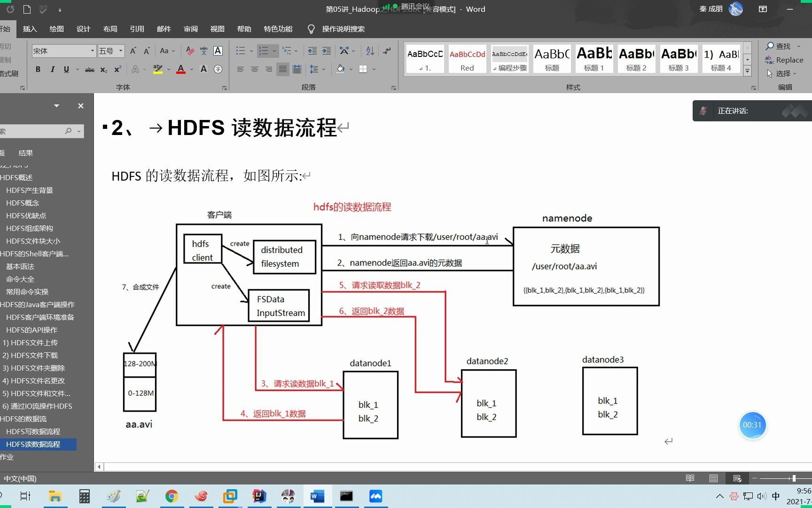The height and width of the screenshot is (508, 812).
Task: Apply strikethrough to text
Action: (89, 69)
